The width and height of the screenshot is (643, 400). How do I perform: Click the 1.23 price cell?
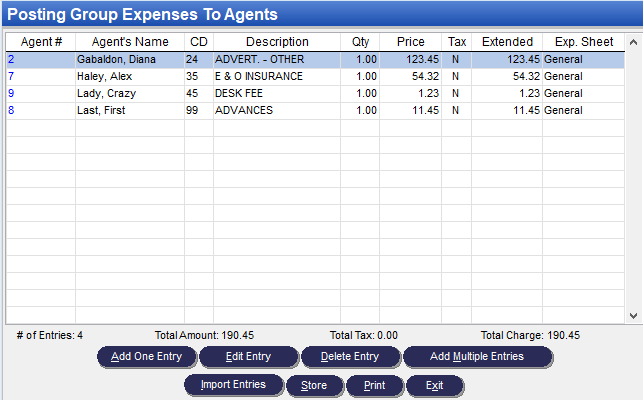click(x=410, y=93)
